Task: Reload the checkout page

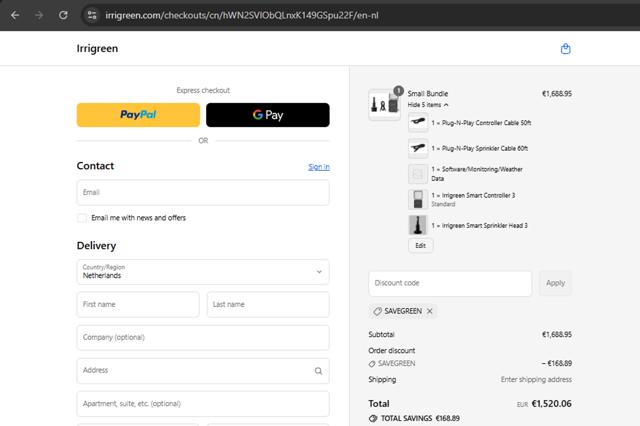Action: point(63,15)
